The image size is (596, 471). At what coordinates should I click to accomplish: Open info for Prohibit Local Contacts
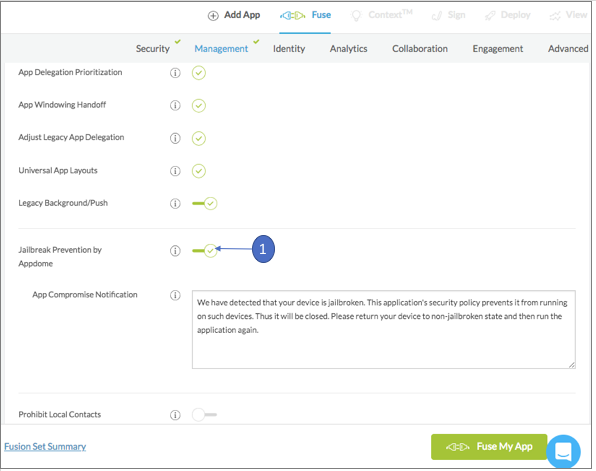[175, 415]
